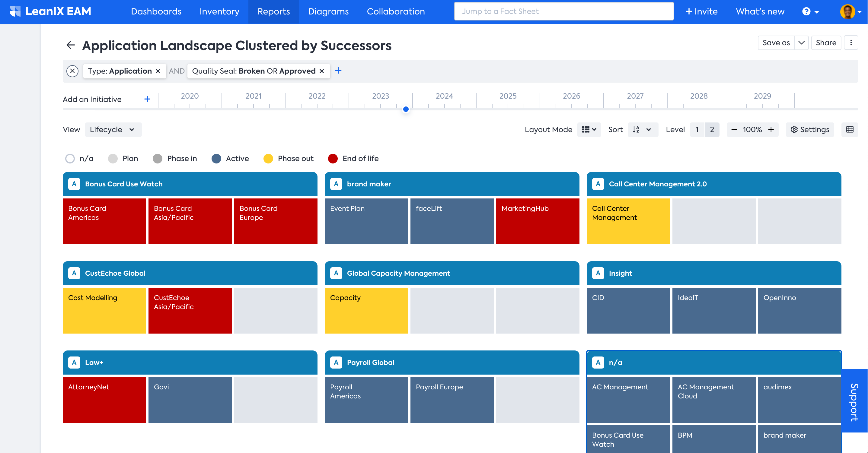Click the 2024 mark on the timeline

[x=444, y=96]
